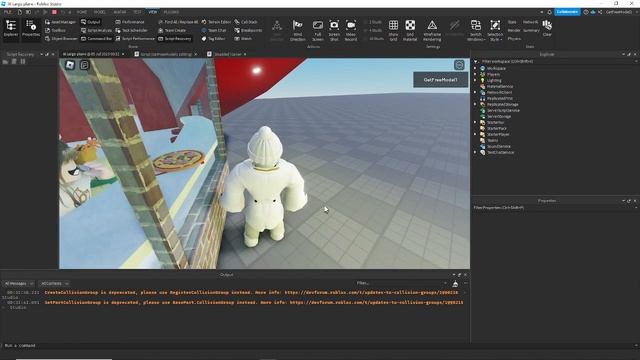Switch to the TEST ribbon tab
This screenshot has width=640, height=360.
pos(137,12)
